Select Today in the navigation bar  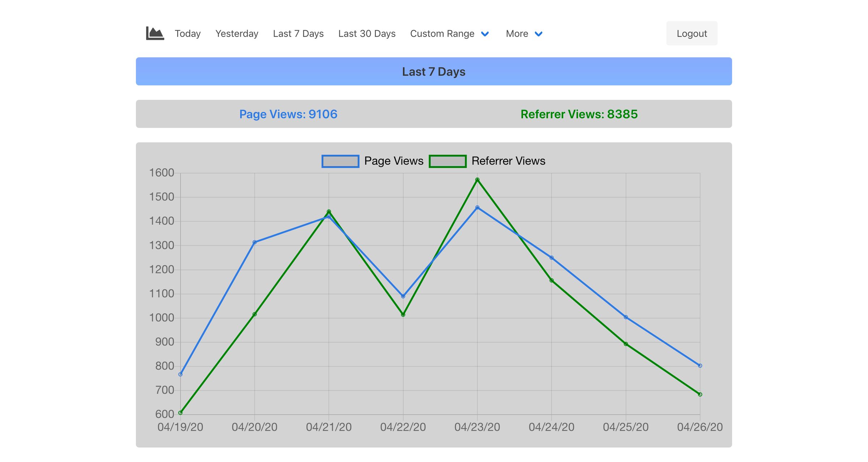187,33
